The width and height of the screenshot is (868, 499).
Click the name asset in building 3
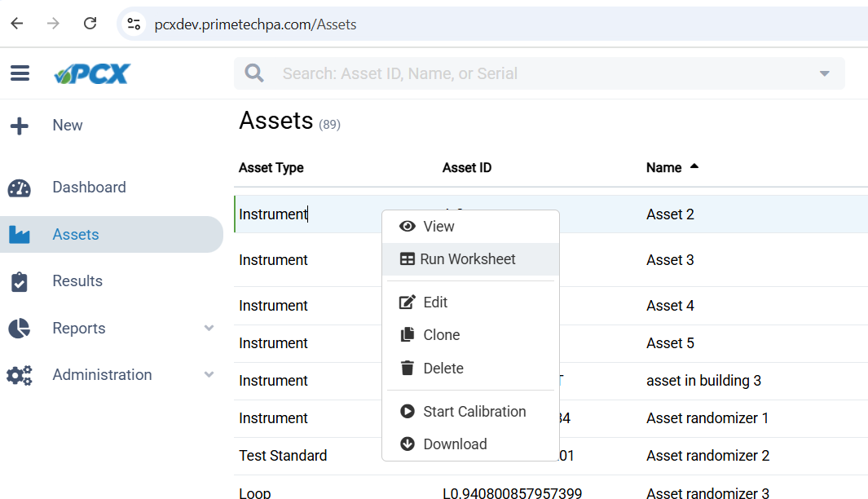click(703, 381)
